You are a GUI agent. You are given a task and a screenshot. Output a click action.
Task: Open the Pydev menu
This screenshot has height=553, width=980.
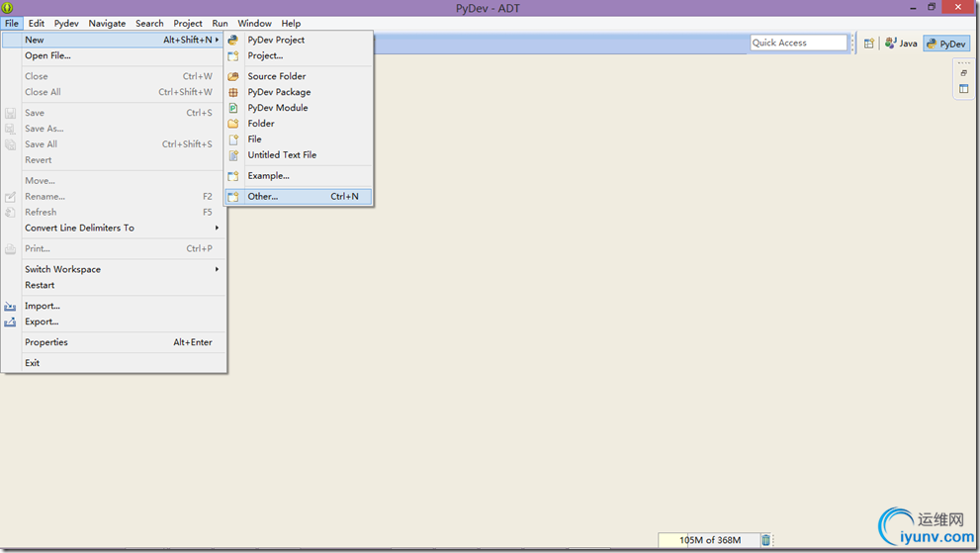[x=66, y=23]
